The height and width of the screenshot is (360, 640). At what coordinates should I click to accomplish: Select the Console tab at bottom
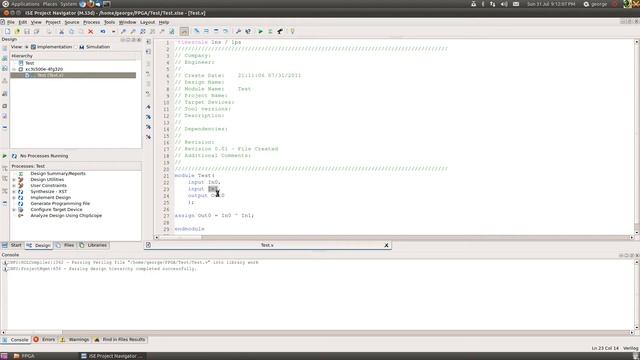click(x=16, y=340)
